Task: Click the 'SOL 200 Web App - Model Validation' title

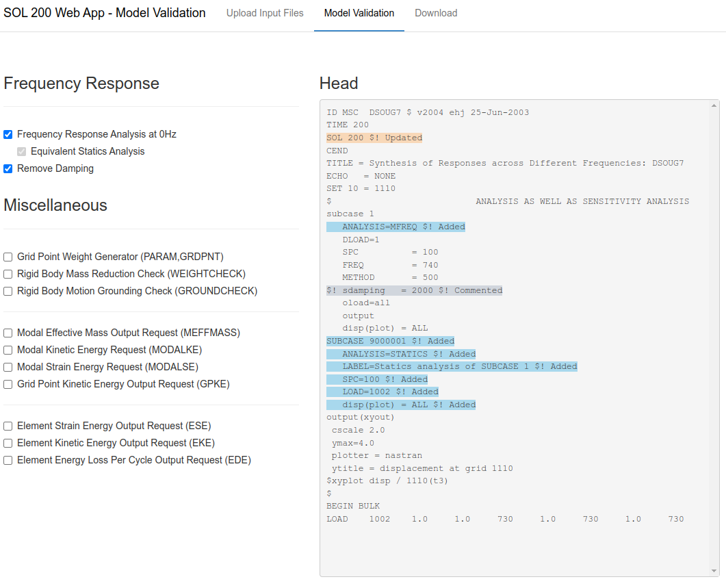Action: [105, 13]
